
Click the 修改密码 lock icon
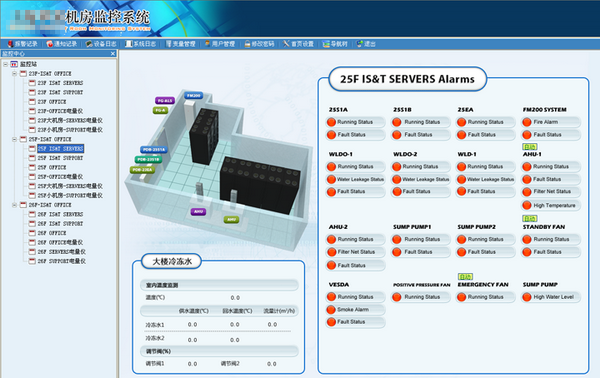(x=247, y=44)
